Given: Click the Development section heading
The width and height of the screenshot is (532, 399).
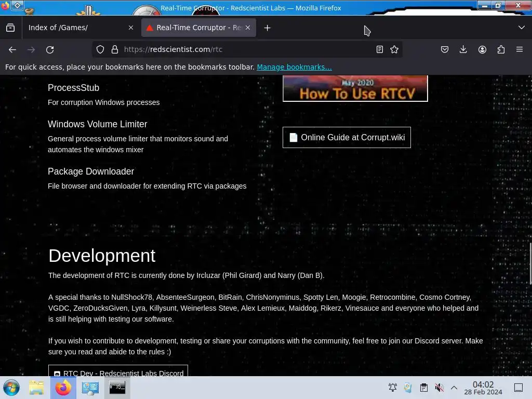Looking at the screenshot, I should point(102,256).
